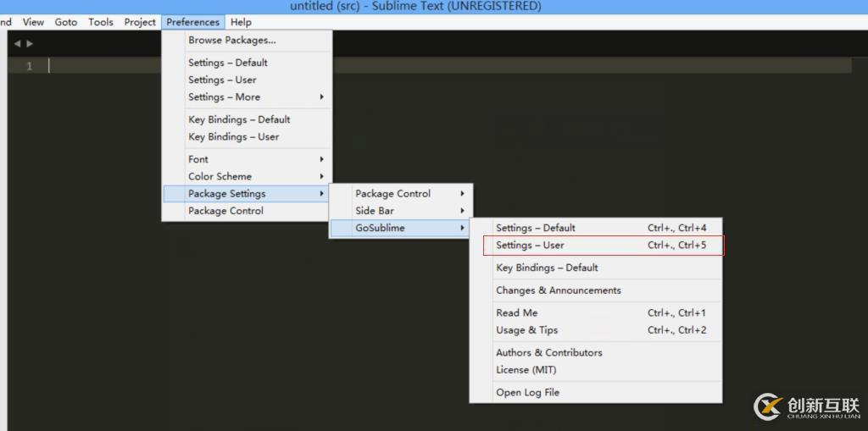This screenshot has height=431, width=868.
Task: Open Key Bindings – Default in Preferences menu
Action: [x=248, y=119]
